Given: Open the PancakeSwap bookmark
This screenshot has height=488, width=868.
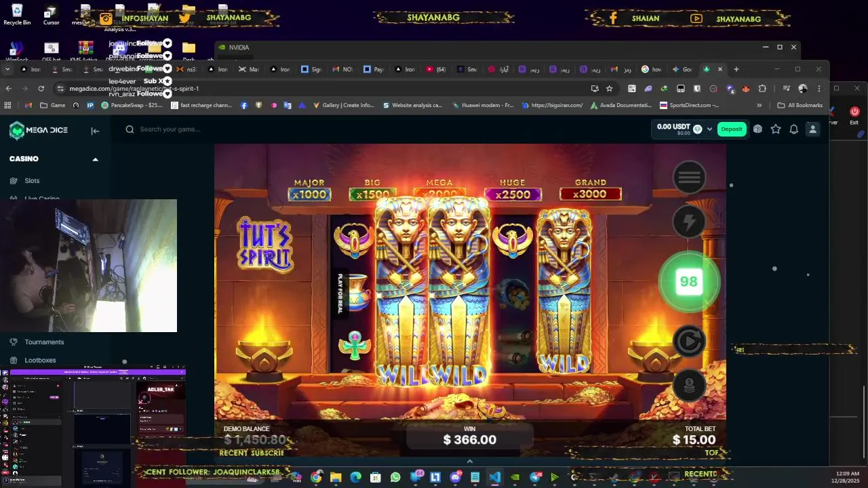Looking at the screenshot, I should [132, 105].
